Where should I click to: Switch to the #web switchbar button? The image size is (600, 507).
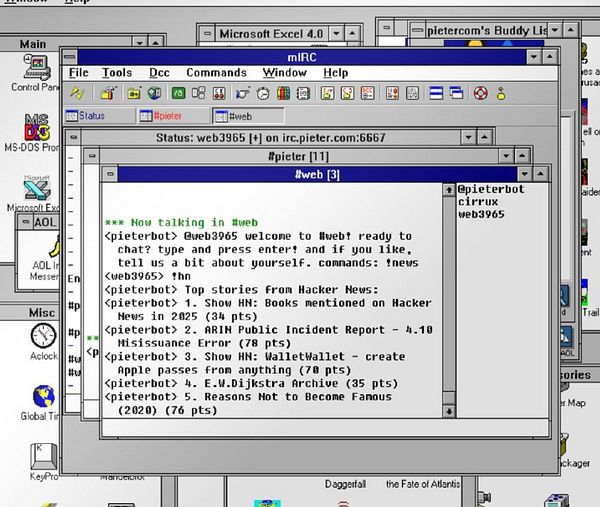248,116
